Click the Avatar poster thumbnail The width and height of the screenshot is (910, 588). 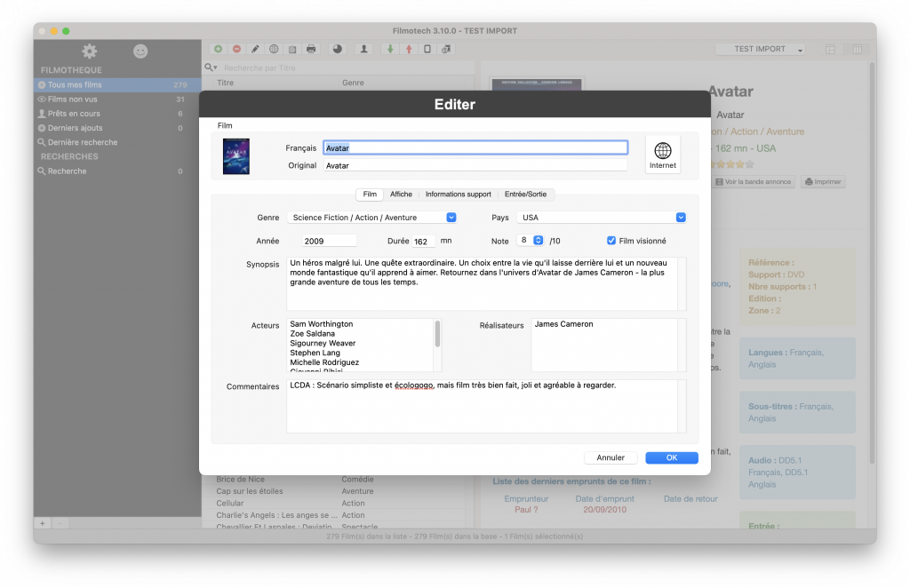236,156
